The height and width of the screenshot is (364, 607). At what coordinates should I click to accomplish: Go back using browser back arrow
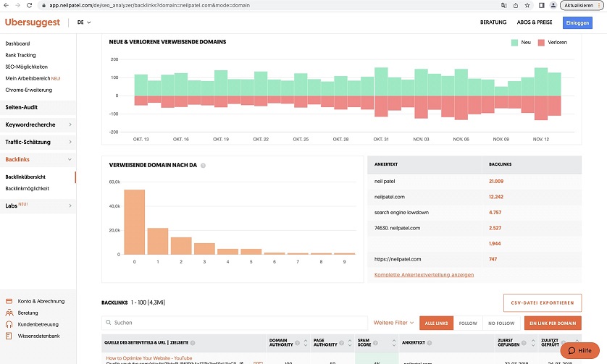tap(7, 5)
